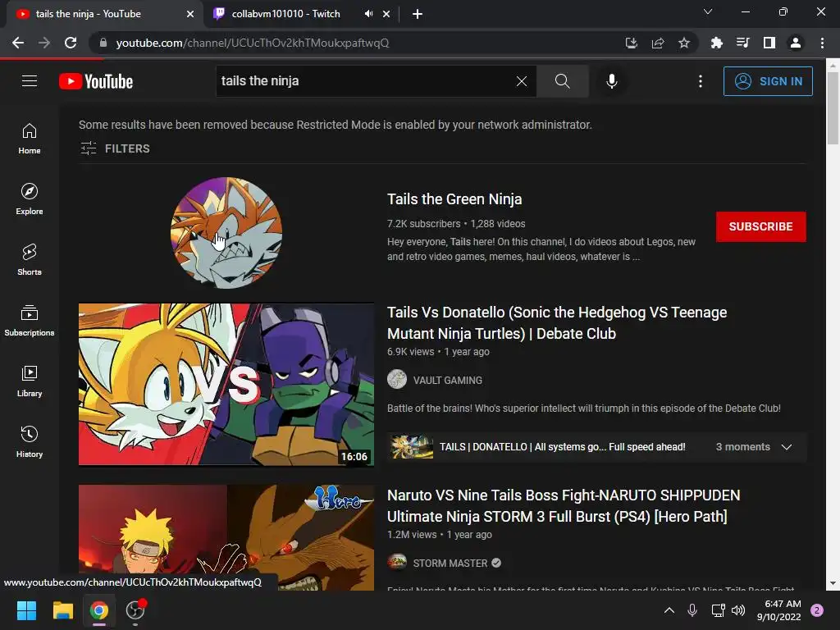This screenshot has height=630, width=840.
Task: Open Library in the sidebar
Action: [30, 381]
